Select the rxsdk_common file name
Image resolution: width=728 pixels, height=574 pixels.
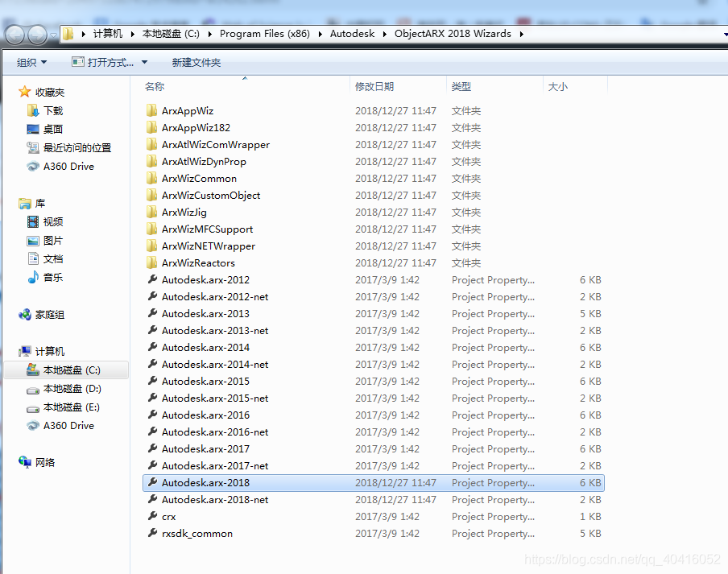(197, 534)
